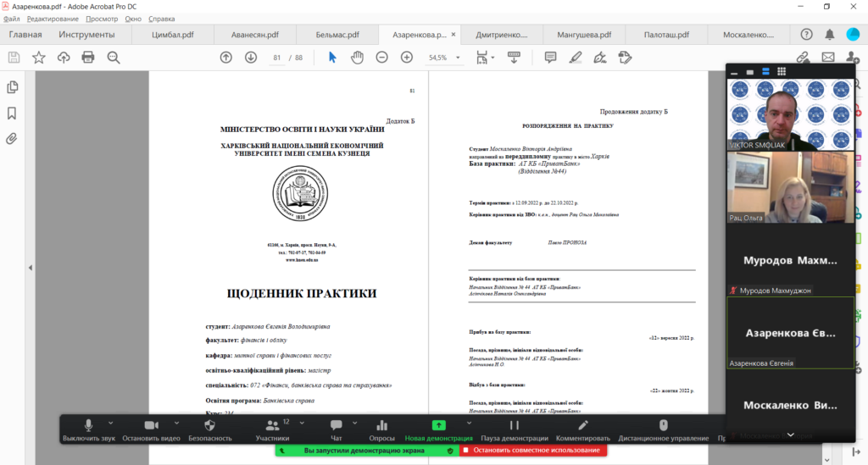
Task: View notifications bell icon
Action: pos(830,34)
